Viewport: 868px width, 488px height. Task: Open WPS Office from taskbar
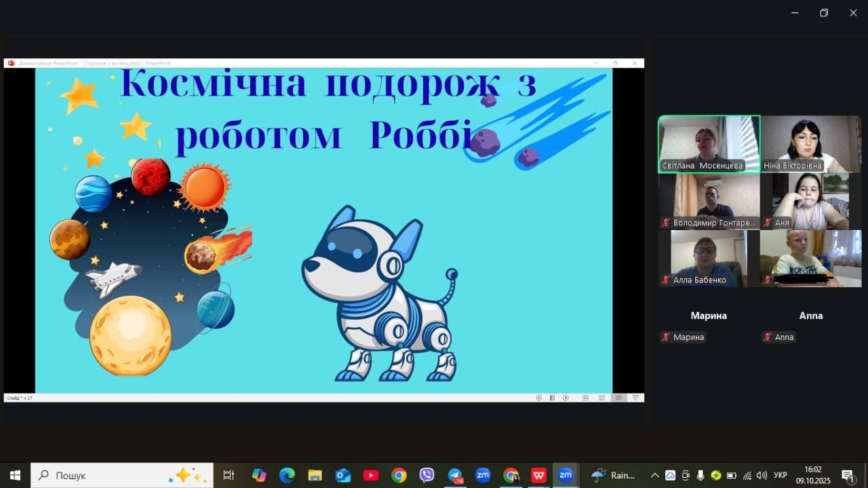[539, 475]
